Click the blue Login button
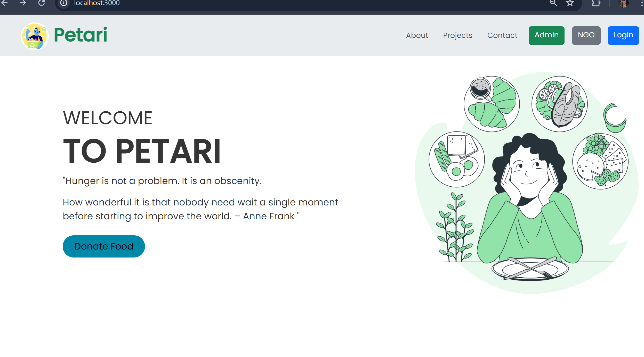This screenshot has height=357, width=644. (623, 35)
